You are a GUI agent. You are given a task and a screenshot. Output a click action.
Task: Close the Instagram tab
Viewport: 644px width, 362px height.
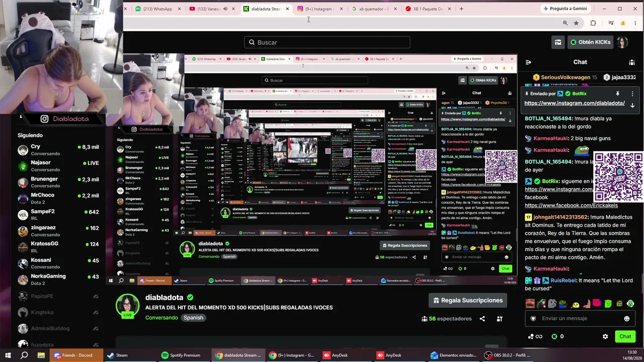(341, 9)
